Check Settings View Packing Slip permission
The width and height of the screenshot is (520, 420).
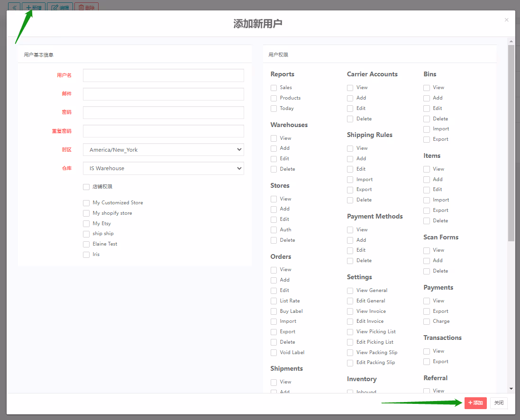coord(350,353)
